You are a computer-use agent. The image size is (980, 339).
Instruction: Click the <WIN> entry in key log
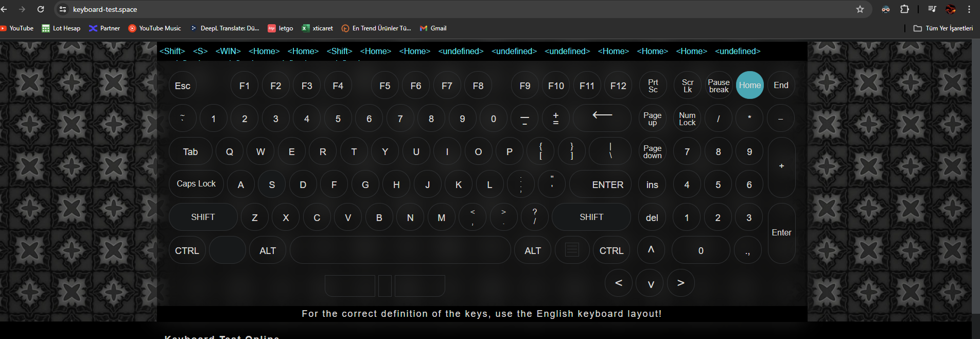click(x=228, y=51)
